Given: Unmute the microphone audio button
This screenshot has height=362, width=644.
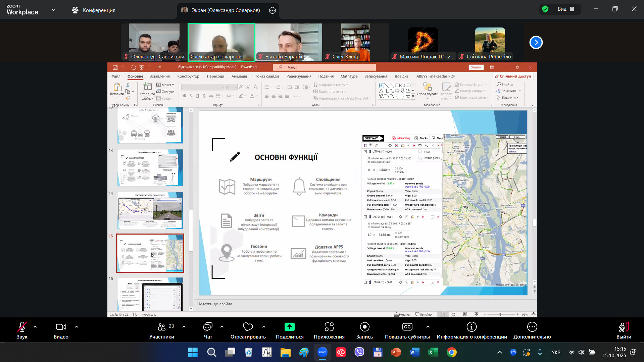Looking at the screenshot, I should 22,327.
